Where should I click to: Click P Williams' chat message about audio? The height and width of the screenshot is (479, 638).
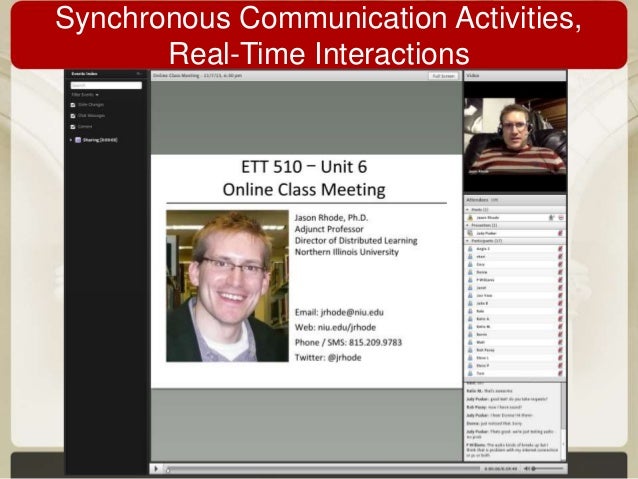coord(512,450)
